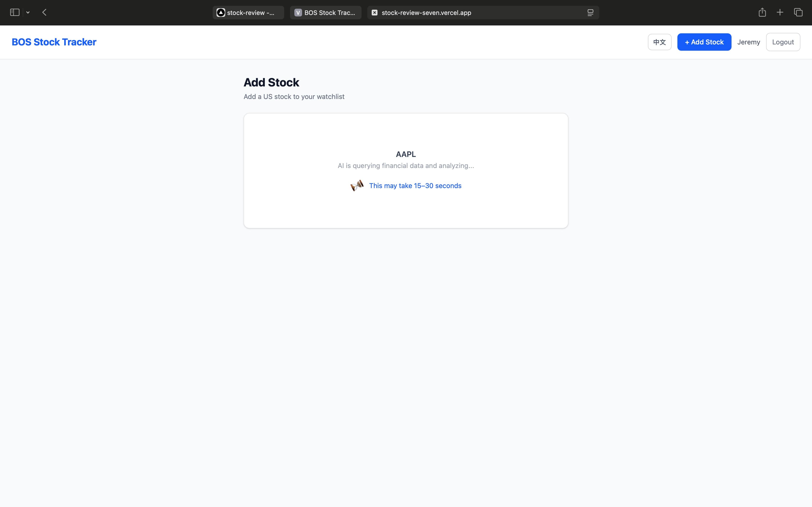Click the spinning hourglass loading icon
This screenshot has height=507, width=812.
coord(357,185)
